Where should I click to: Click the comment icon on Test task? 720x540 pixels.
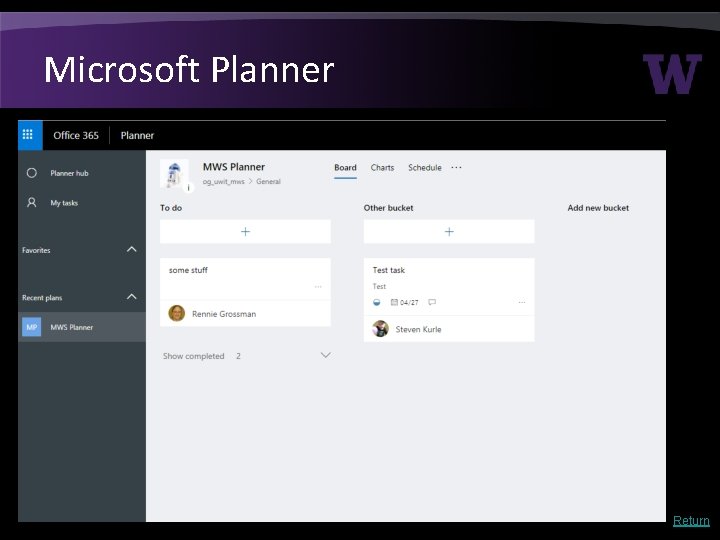pos(432,302)
